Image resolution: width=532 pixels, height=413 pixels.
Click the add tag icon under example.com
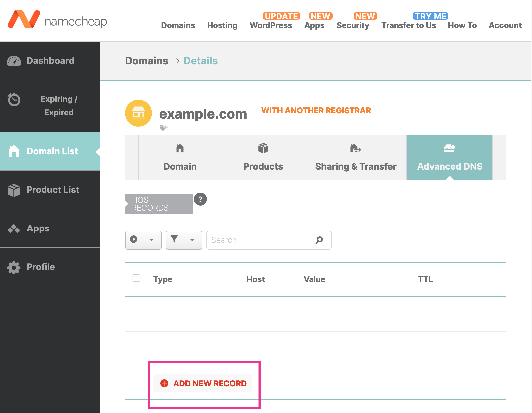163,128
